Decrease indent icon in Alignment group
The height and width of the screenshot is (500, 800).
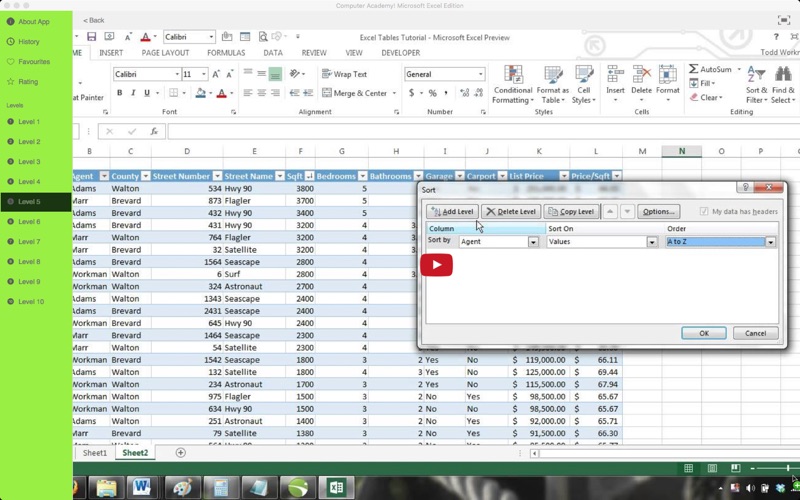(x=294, y=93)
